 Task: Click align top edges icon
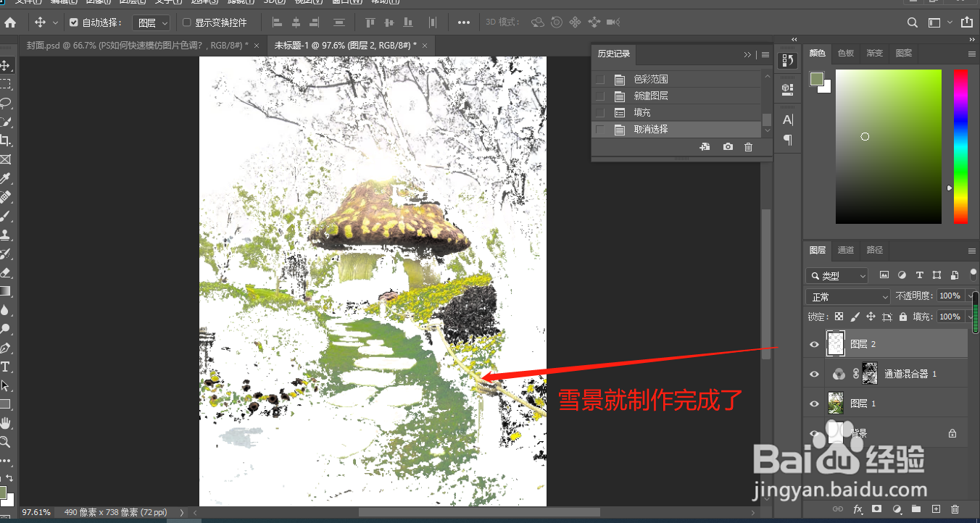tap(370, 22)
